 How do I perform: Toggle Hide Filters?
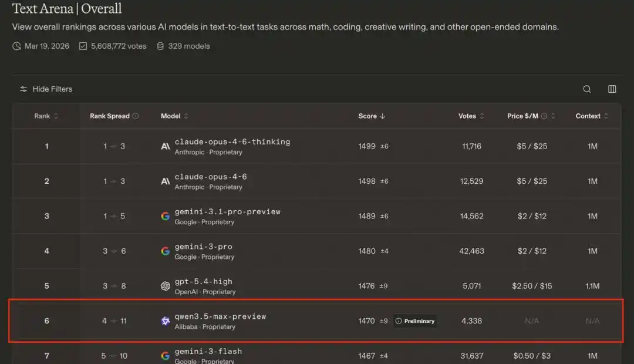pyautogui.click(x=46, y=89)
